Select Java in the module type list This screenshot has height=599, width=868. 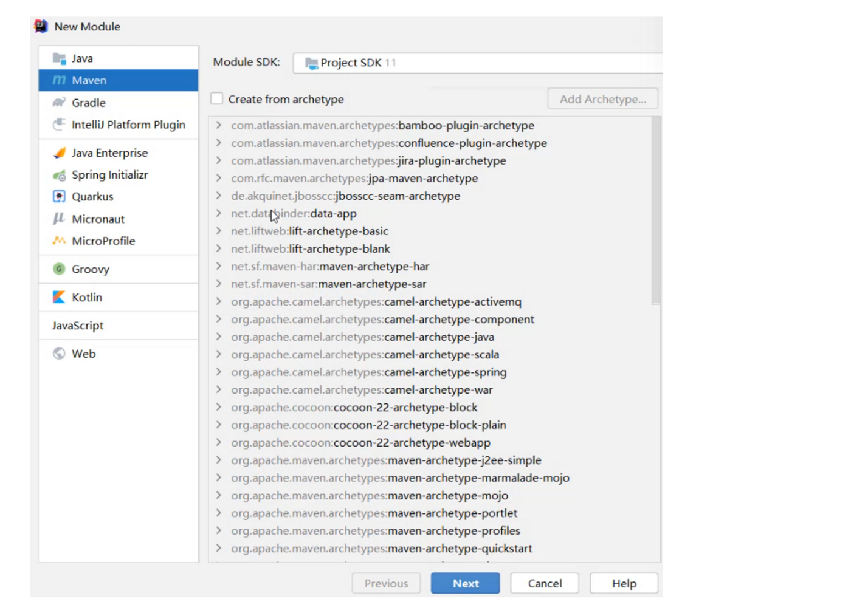tap(119, 58)
